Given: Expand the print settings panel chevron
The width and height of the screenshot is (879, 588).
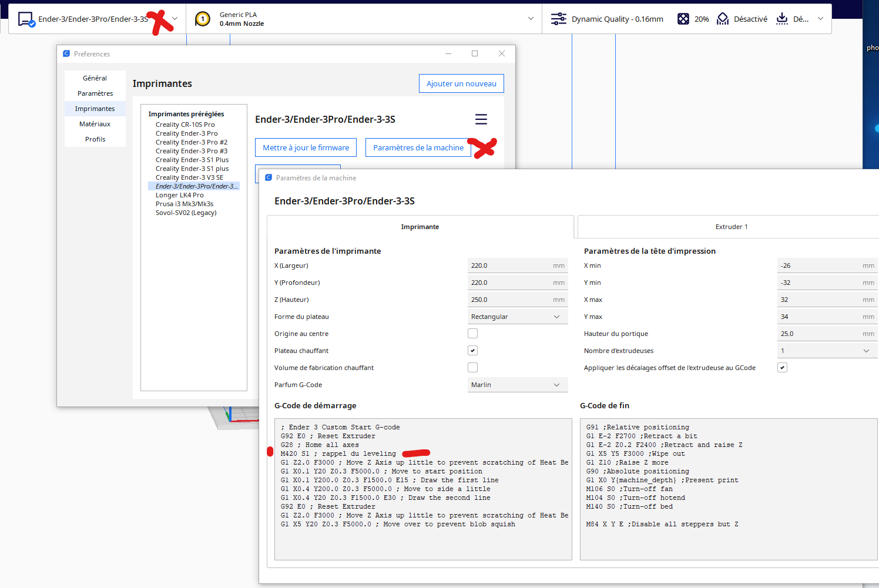Looking at the screenshot, I should click(821, 19).
